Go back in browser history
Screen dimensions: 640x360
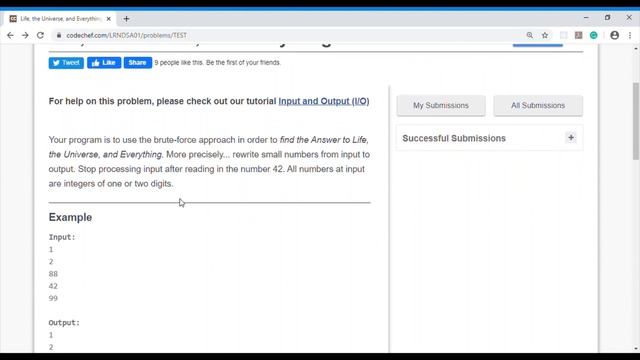tap(10, 36)
